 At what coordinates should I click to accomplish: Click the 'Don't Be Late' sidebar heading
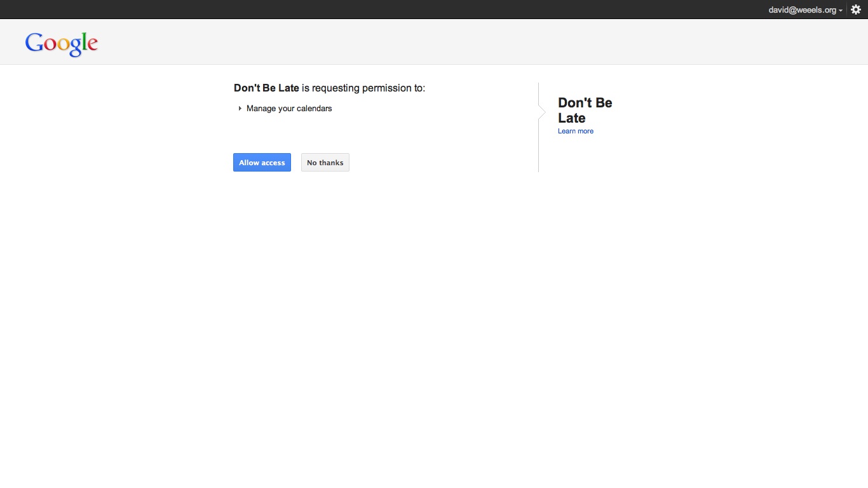[x=585, y=111]
